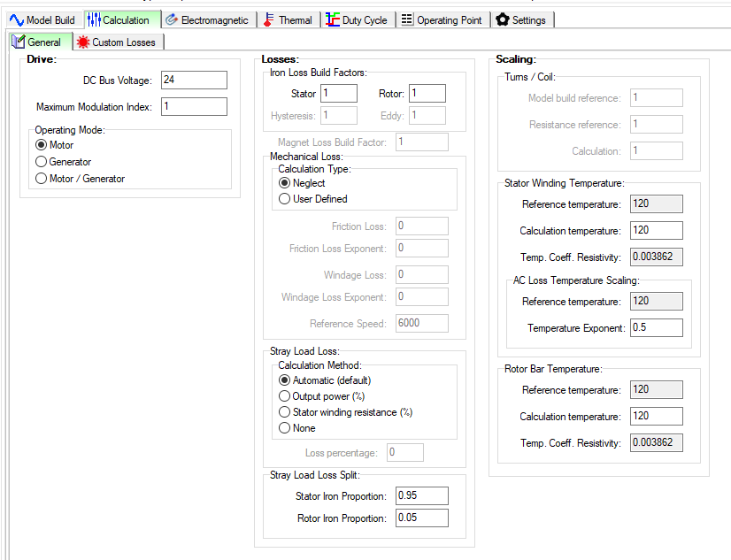This screenshot has width=731, height=560.
Task: Click the DC Bus Voltage field
Action: (195, 80)
